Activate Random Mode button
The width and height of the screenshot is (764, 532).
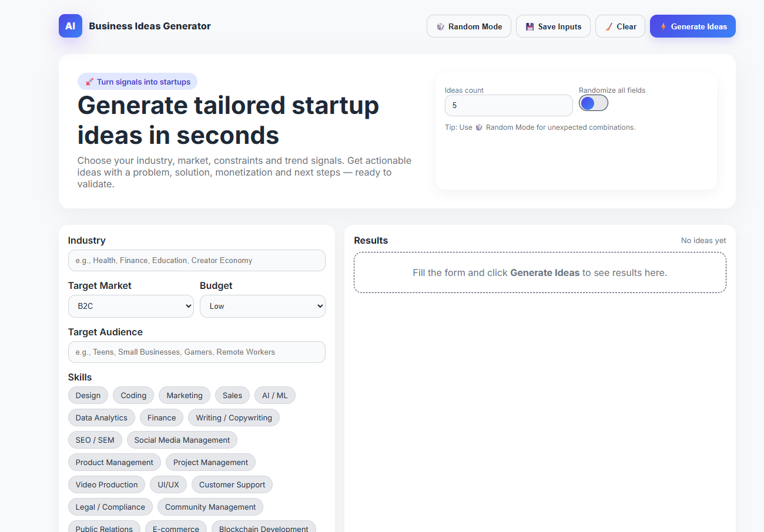(468, 26)
